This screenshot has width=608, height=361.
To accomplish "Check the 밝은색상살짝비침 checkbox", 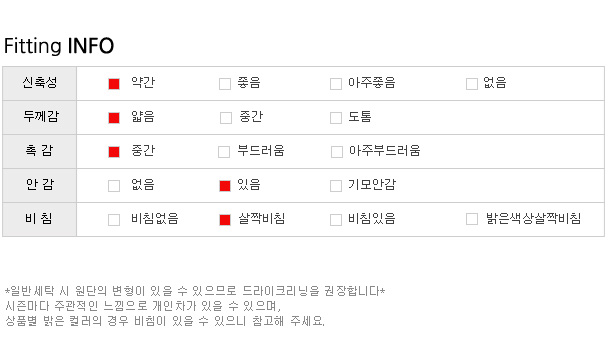I will coord(472,219).
